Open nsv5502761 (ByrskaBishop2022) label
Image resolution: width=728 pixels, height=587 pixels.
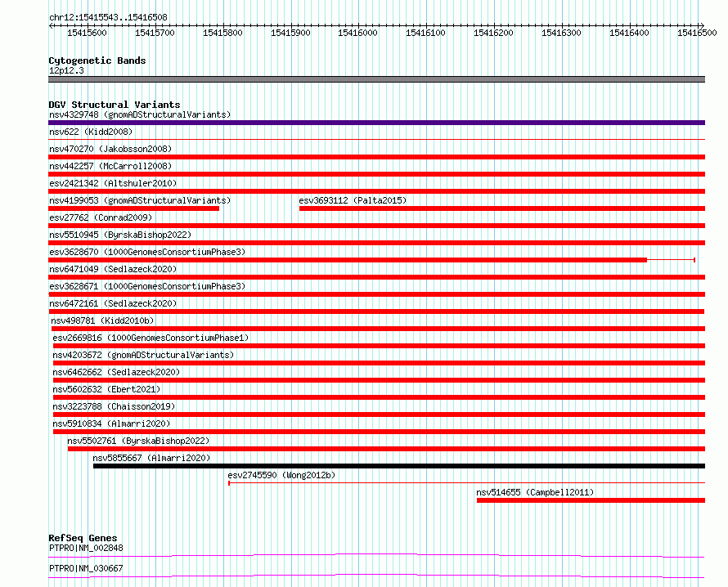click(x=138, y=441)
